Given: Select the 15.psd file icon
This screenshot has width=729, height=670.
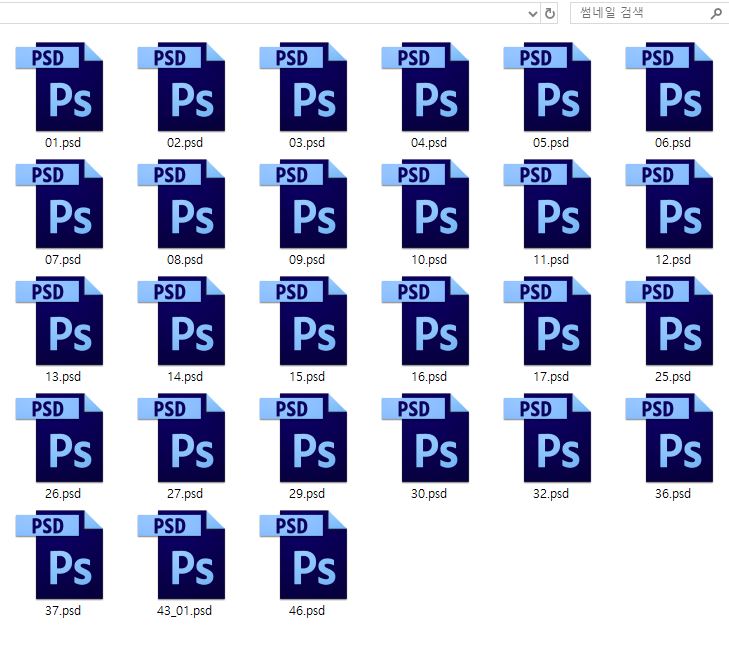Looking at the screenshot, I should 303,321.
